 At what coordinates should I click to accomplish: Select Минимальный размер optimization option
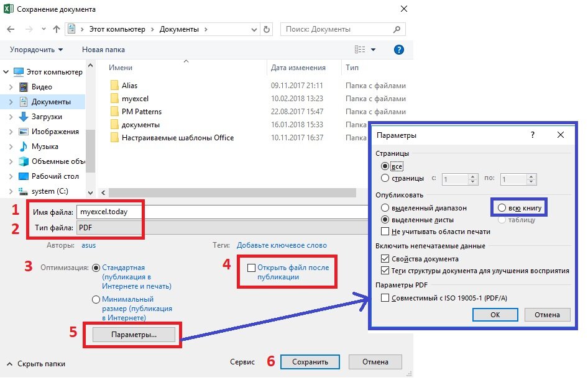[x=96, y=300]
